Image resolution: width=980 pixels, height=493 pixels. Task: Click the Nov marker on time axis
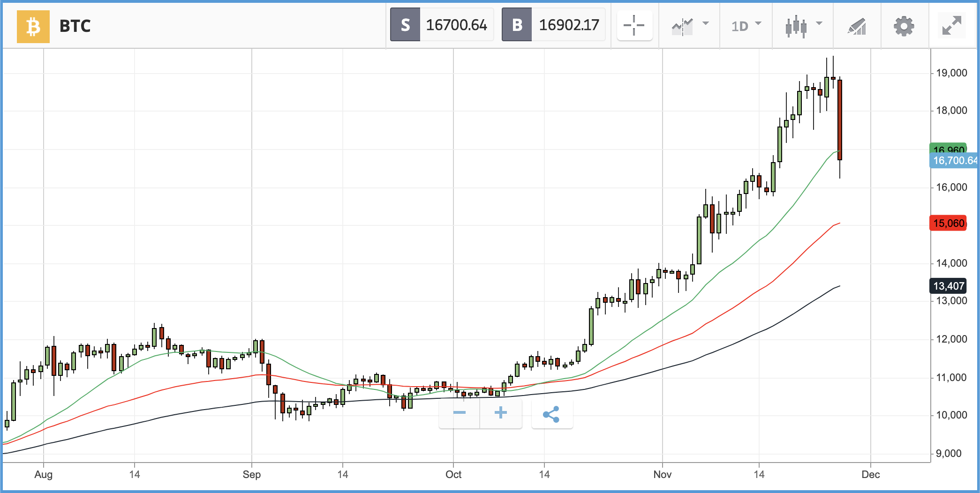(x=662, y=474)
